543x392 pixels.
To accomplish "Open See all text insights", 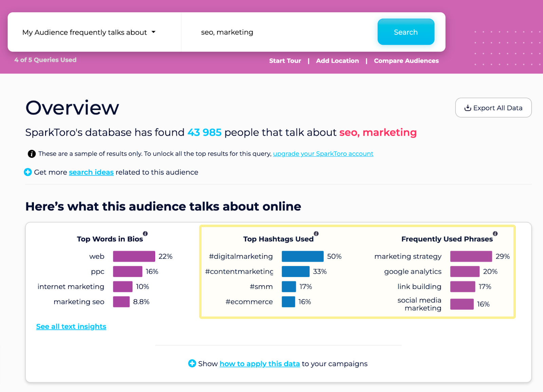I will point(71,326).
